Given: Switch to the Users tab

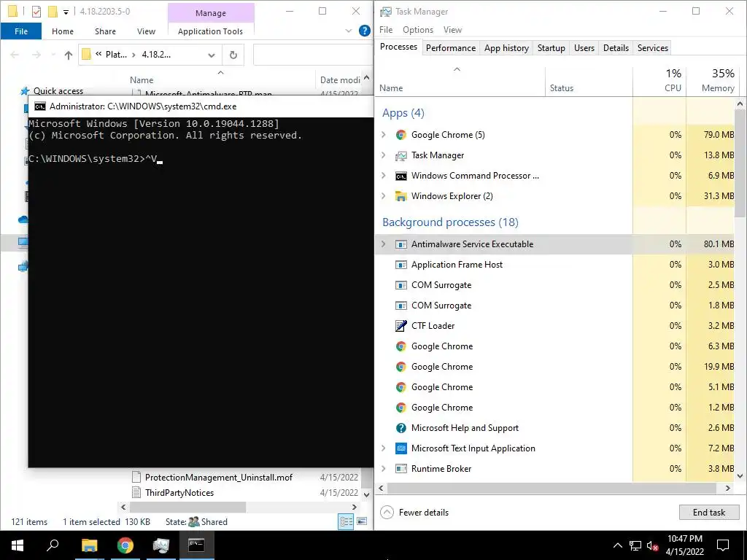Looking at the screenshot, I should 584,48.
